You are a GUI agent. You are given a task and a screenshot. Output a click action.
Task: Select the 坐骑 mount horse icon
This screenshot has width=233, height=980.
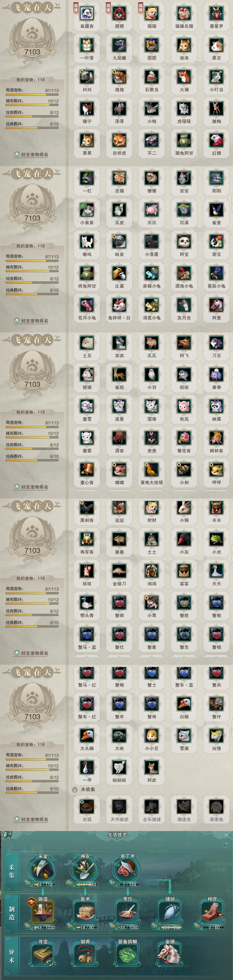pyautogui.click(x=170, y=955)
